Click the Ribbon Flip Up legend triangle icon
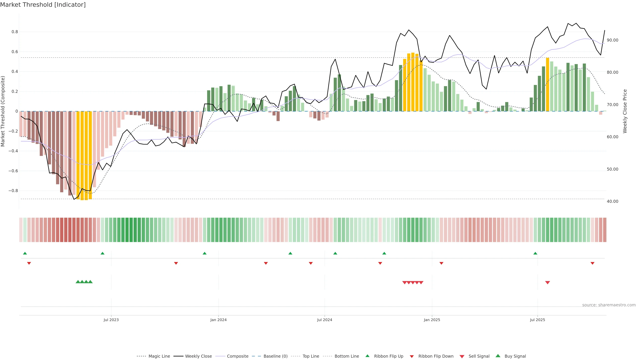The height and width of the screenshot is (362, 644). point(367,356)
